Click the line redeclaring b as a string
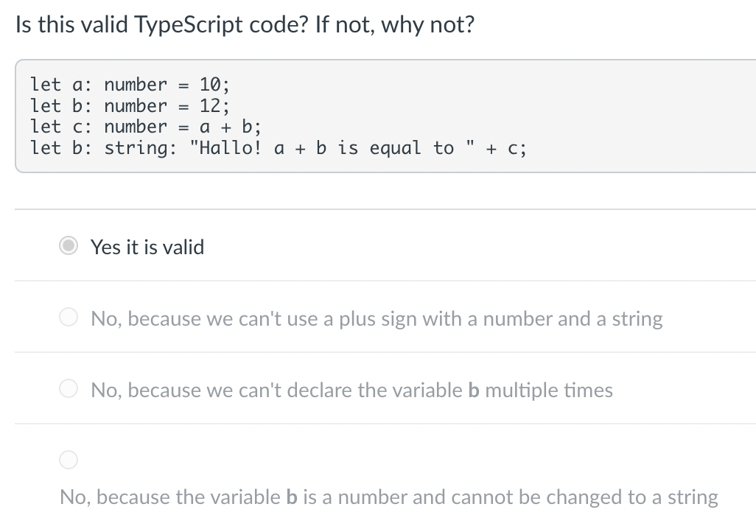This screenshot has width=756, height=532. pos(279,147)
